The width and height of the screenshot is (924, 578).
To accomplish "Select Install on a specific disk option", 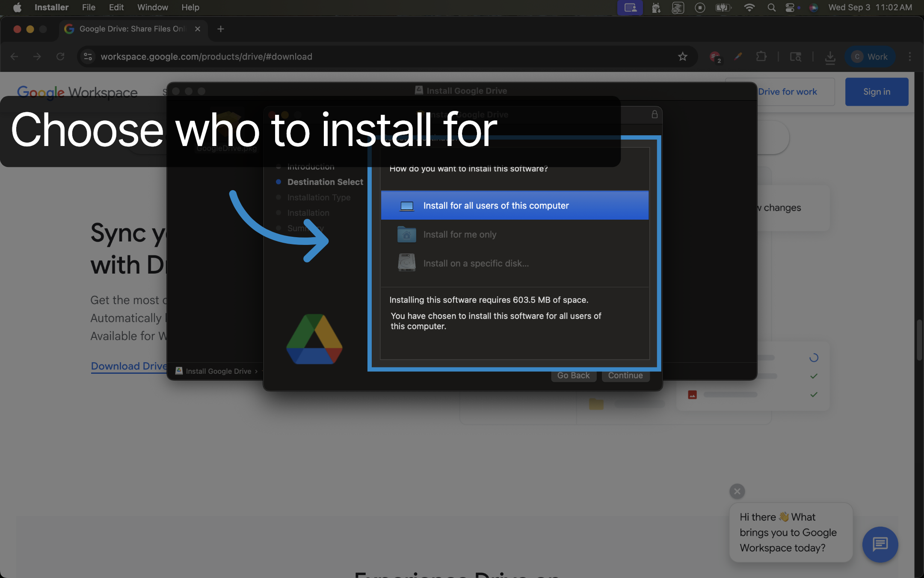I will 515,263.
